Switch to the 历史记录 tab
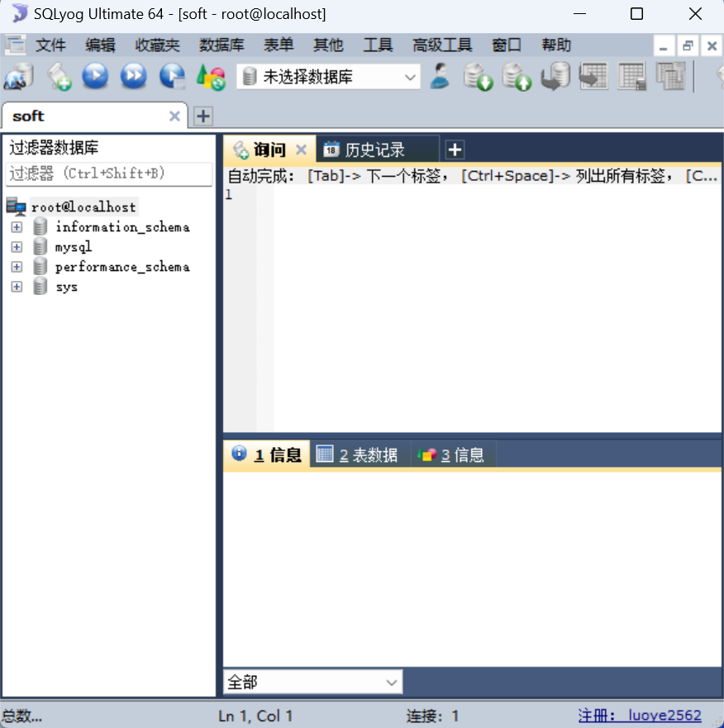This screenshot has width=724, height=728. (x=374, y=150)
